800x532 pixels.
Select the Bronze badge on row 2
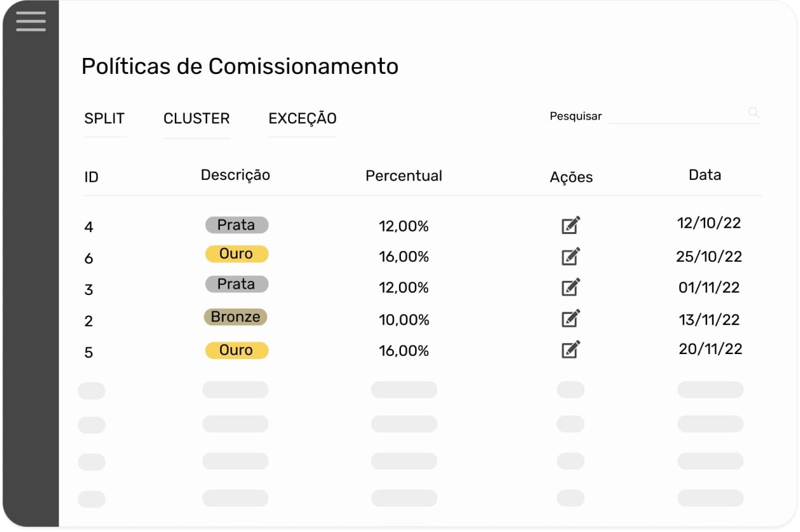click(236, 316)
